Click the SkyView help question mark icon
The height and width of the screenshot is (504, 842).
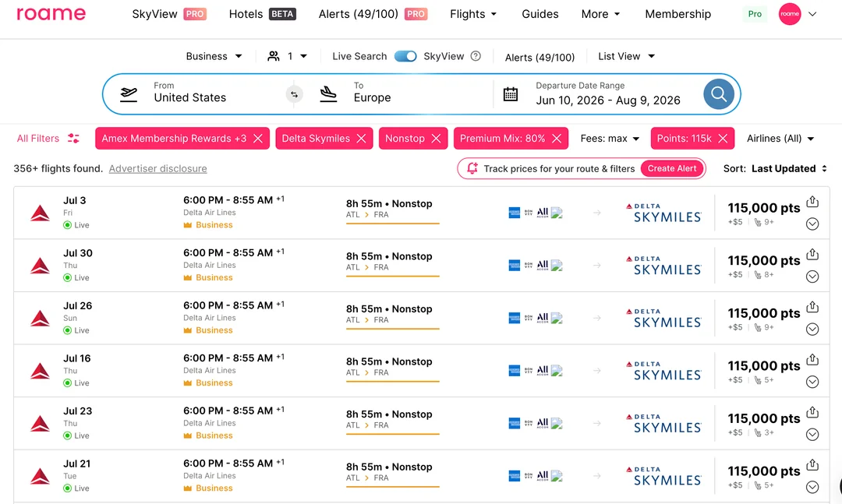click(476, 56)
